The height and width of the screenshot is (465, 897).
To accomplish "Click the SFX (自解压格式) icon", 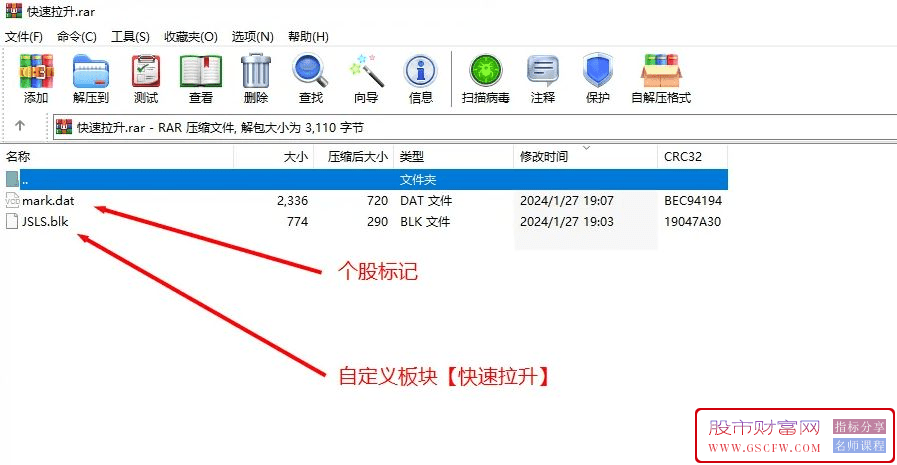I will [661, 71].
